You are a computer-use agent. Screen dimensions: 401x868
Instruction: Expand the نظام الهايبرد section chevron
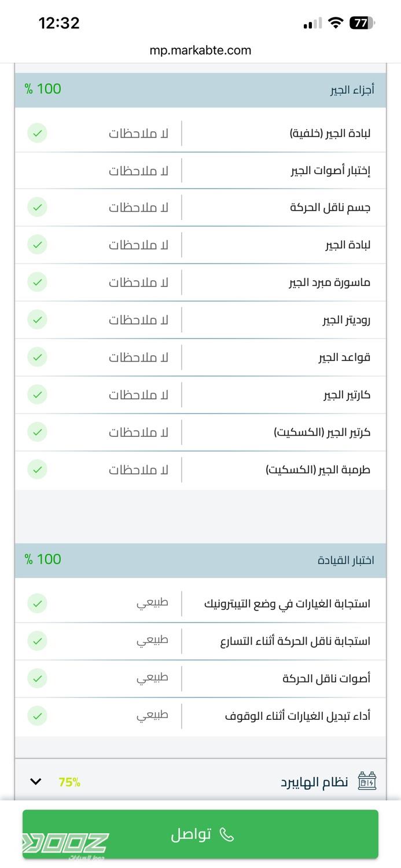pos(35,782)
